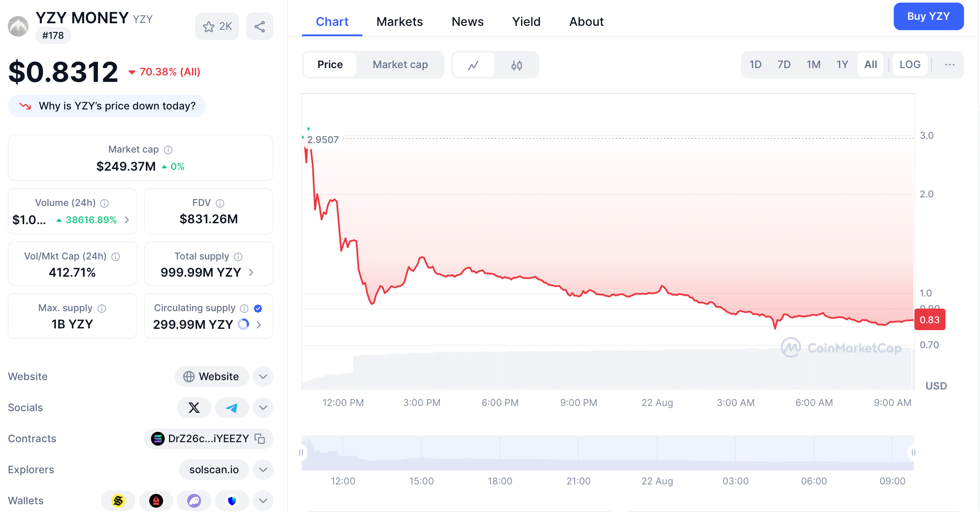This screenshot has height=512, width=980.
Task: Toggle the LOG scale button
Action: pos(910,65)
